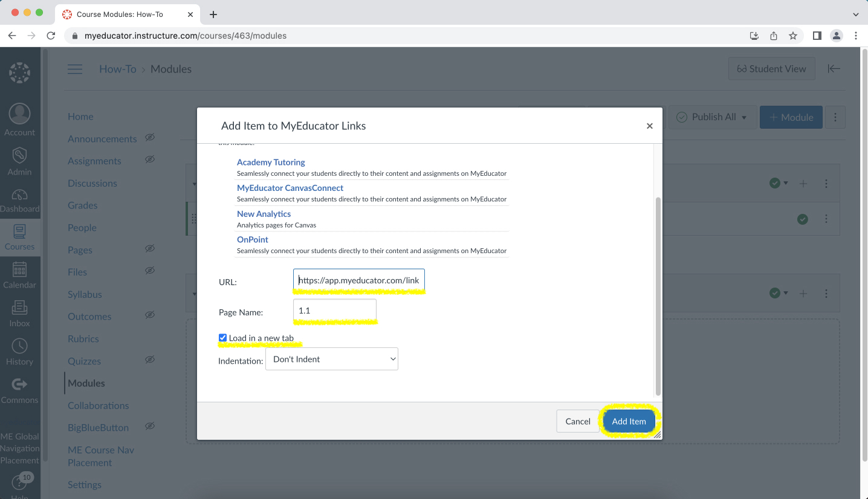Toggle published check on first module item
The width and height of the screenshot is (868, 499).
[803, 219]
